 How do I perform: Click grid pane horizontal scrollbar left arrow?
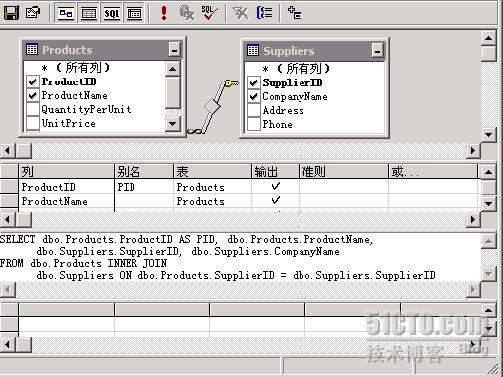[x=8, y=219]
